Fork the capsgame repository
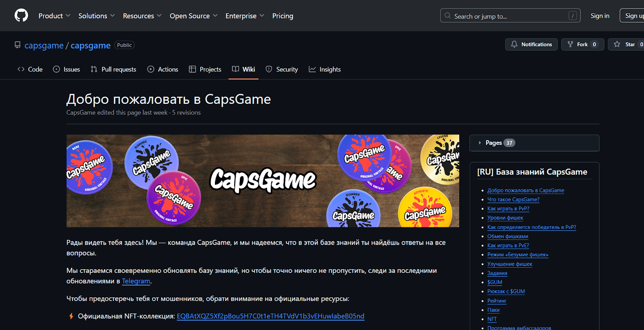The image size is (644, 330). coord(582,44)
